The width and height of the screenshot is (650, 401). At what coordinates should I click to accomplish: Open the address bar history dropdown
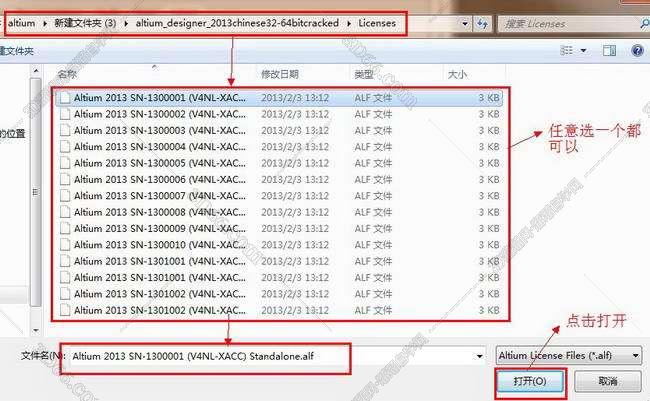(465, 24)
